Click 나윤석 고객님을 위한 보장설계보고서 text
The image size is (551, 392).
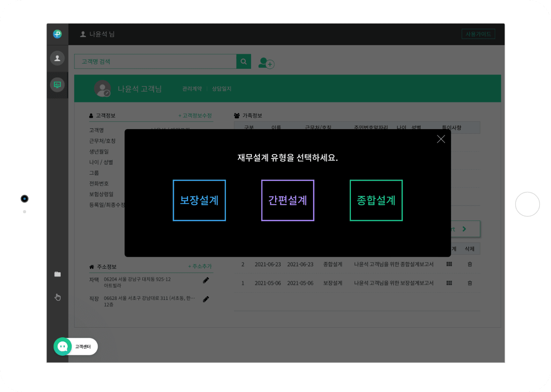coord(394,283)
